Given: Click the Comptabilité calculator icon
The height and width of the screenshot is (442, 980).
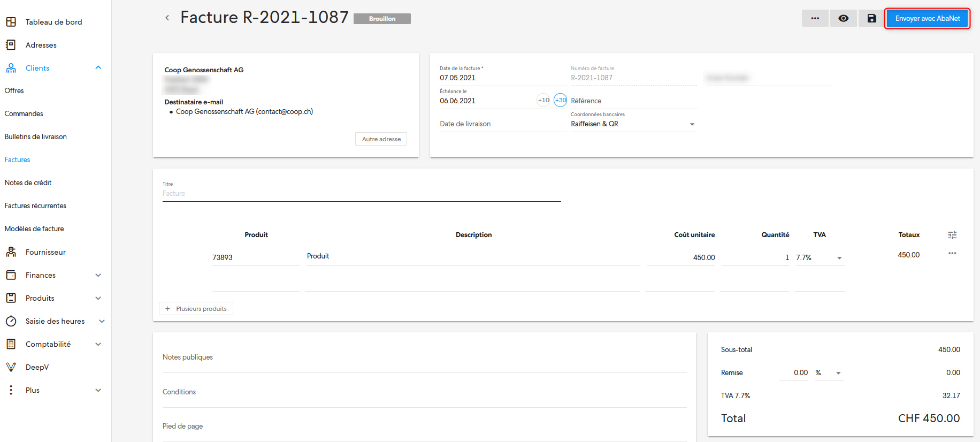Looking at the screenshot, I should coord(11,344).
